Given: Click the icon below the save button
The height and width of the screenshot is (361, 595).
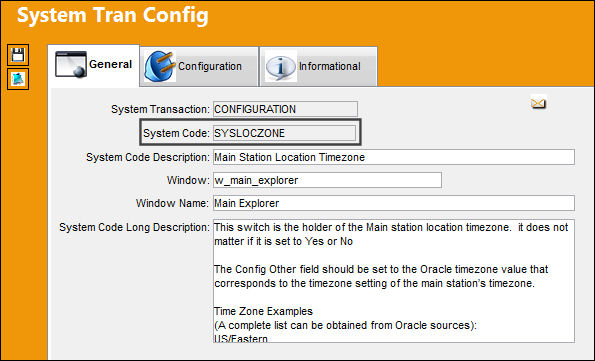Looking at the screenshot, I should point(18,79).
